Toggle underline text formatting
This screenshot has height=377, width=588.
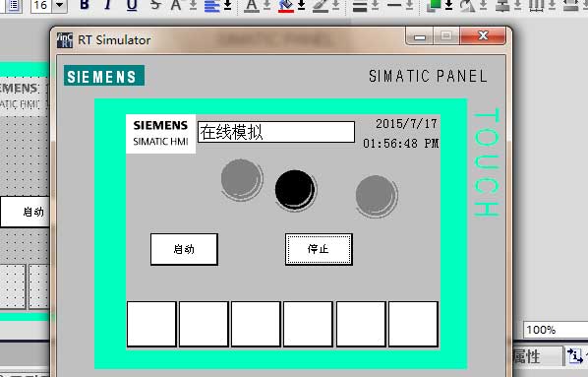[x=132, y=5]
